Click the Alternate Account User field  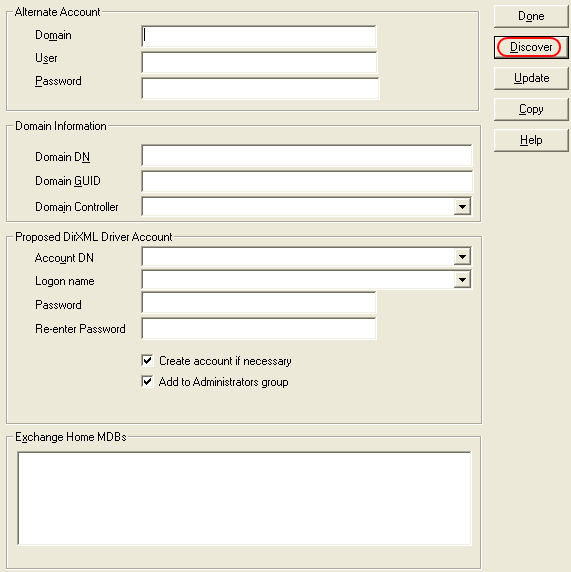coord(259,62)
